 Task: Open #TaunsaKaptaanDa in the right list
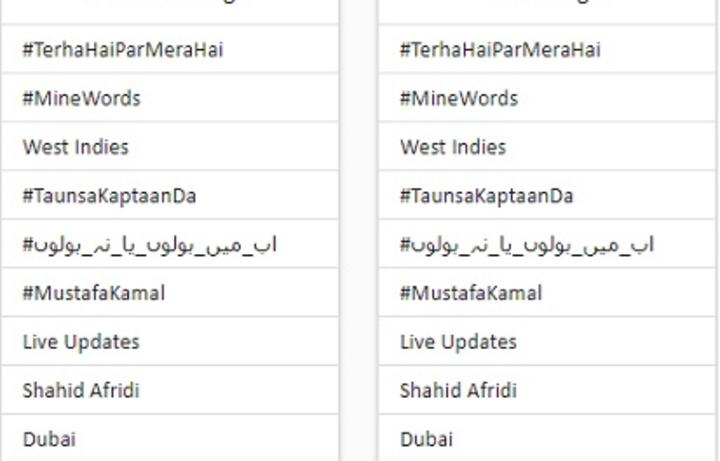click(x=487, y=196)
